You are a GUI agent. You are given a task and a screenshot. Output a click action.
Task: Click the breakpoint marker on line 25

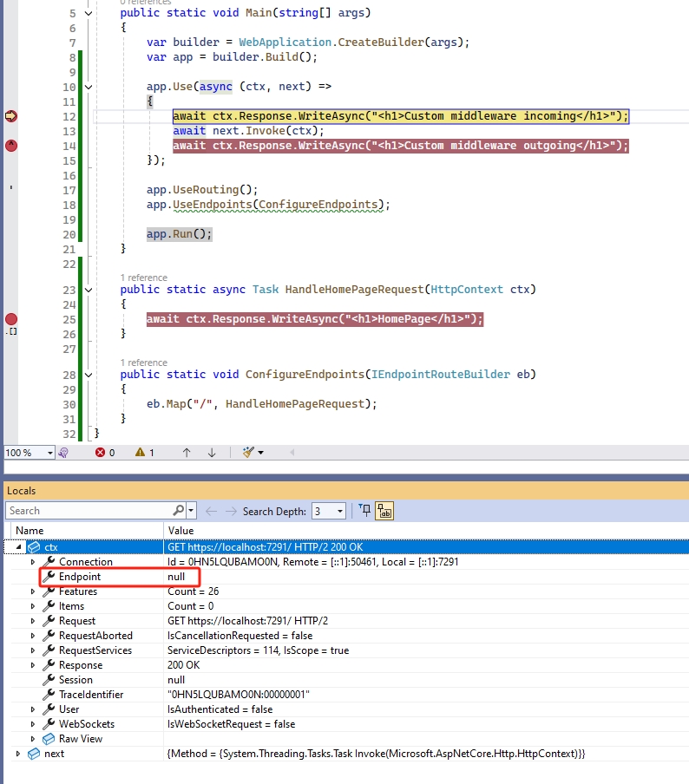[x=11, y=319]
